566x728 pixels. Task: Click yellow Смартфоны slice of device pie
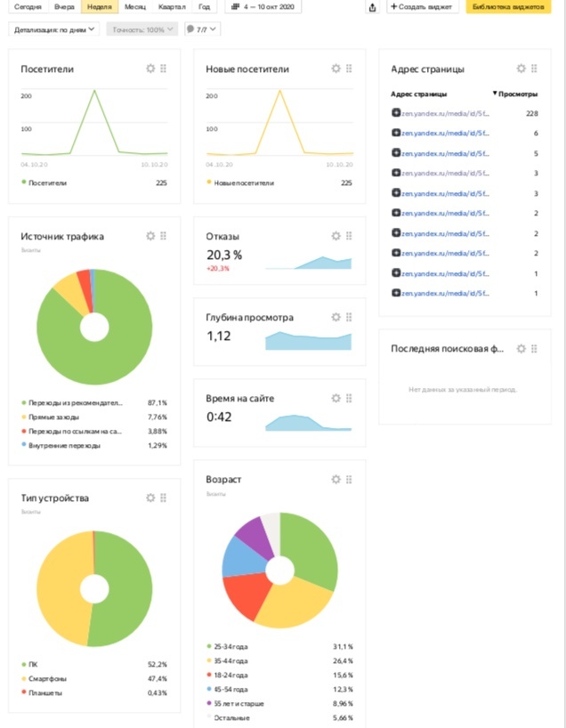[58, 587]
